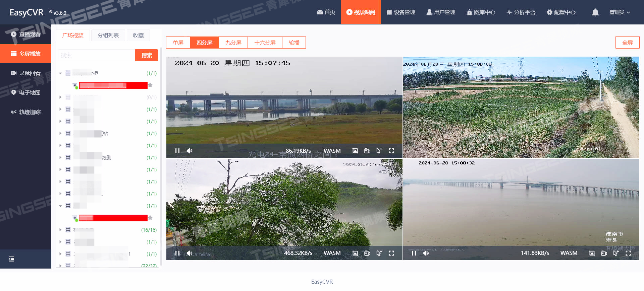Select the red camera entry under the 桥 group
Image resolution: width=644 pixels, height=291 pixels.
click(113, 85)
